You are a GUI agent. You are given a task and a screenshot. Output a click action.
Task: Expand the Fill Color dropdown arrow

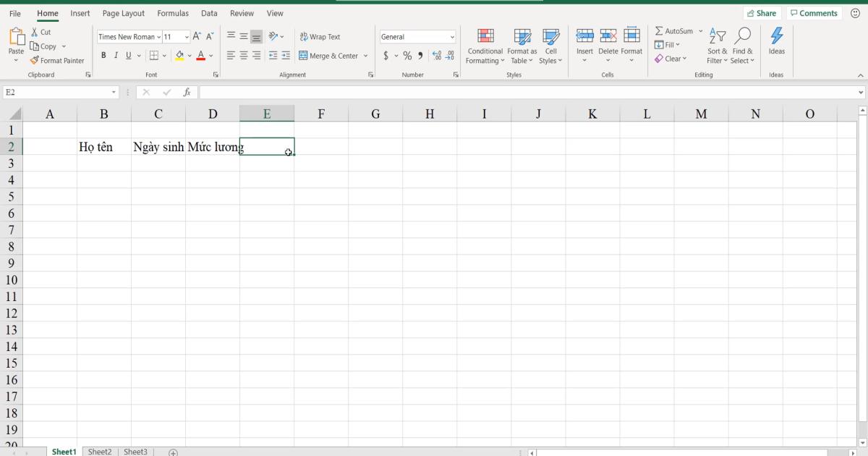click(190, 55)
